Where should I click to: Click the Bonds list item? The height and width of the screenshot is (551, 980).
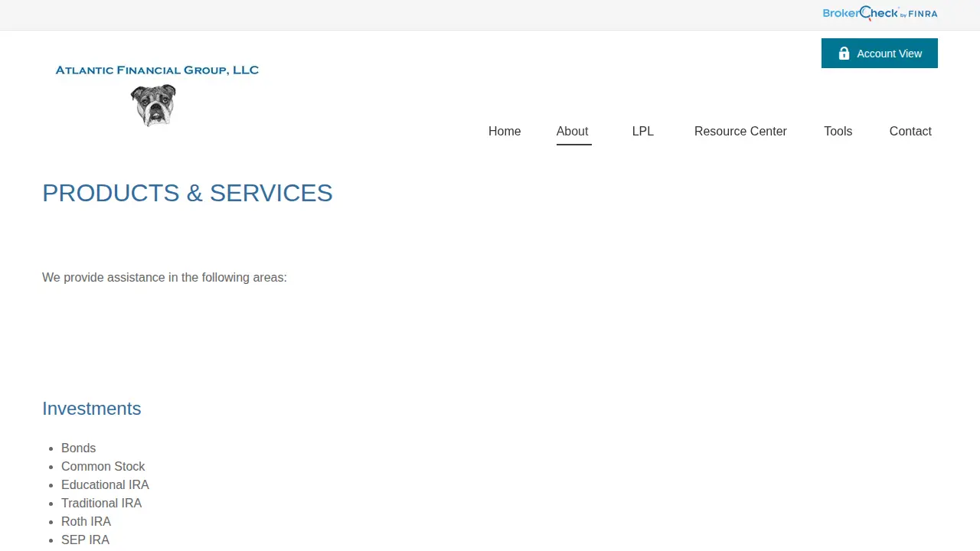(79, 448)
